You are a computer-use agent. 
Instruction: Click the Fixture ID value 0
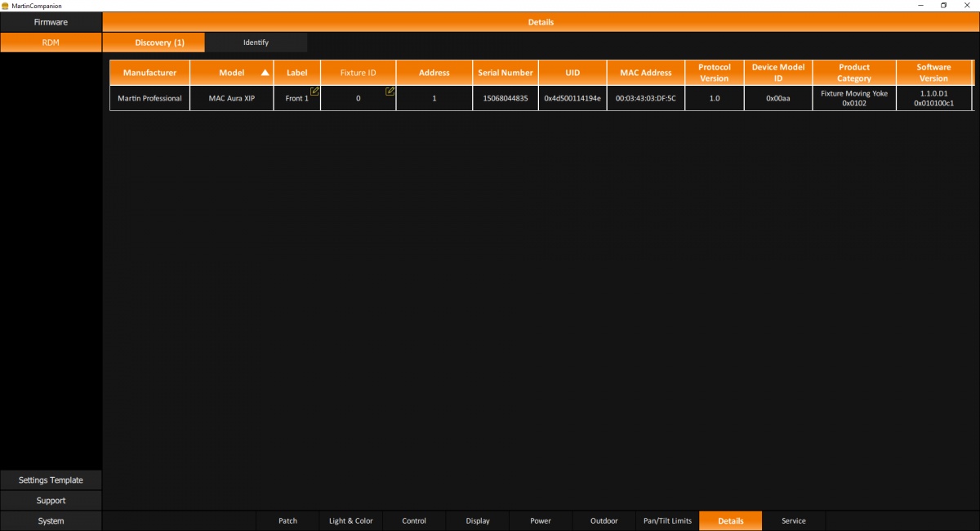pyautogui.click(x=359, y=98)
